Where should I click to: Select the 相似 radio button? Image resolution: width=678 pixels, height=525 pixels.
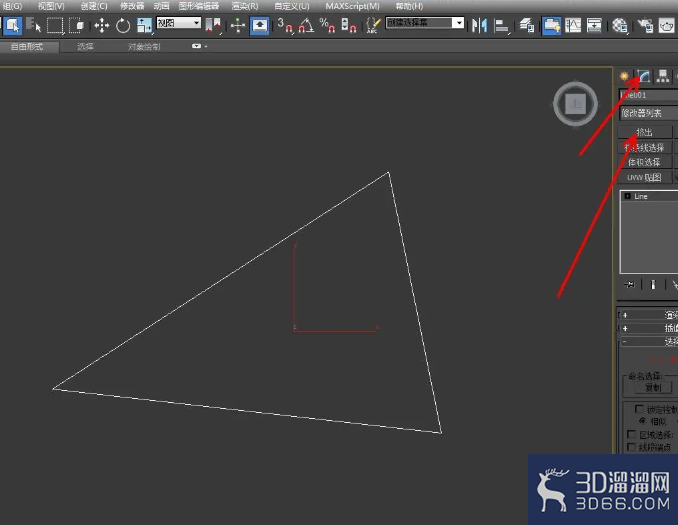[x=642, y=421]
